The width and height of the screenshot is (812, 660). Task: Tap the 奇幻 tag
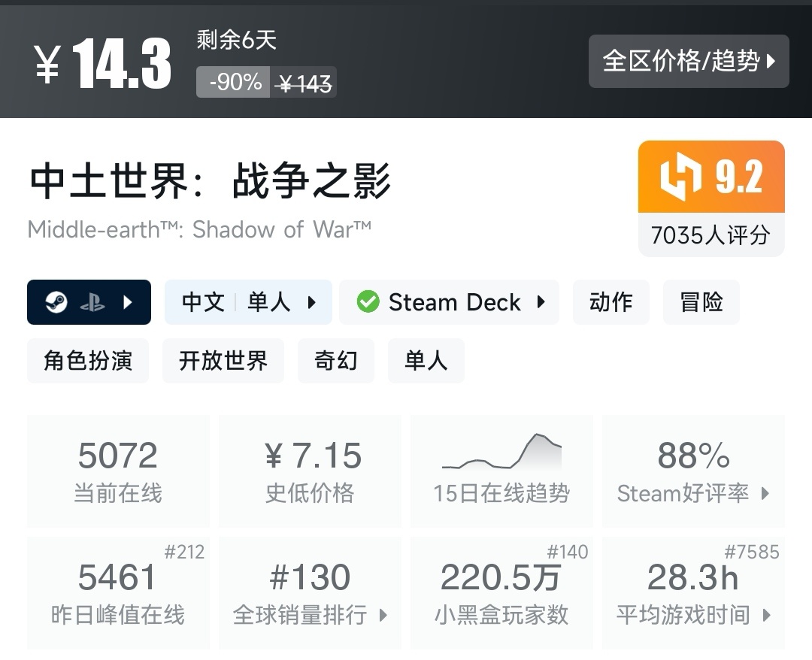(335, 361)
